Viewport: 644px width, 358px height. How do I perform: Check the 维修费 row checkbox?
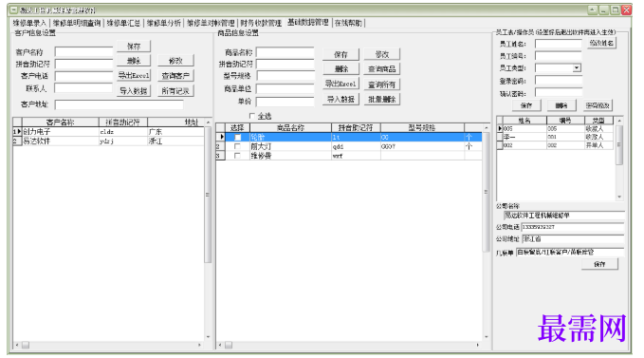click(x=237, y=156)
